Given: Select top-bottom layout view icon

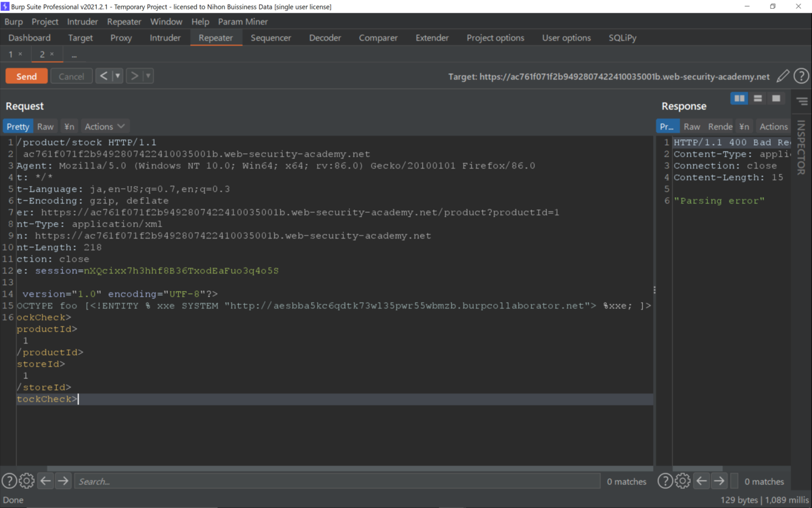Looking at the screenshot, I should (x=758, y=99).
